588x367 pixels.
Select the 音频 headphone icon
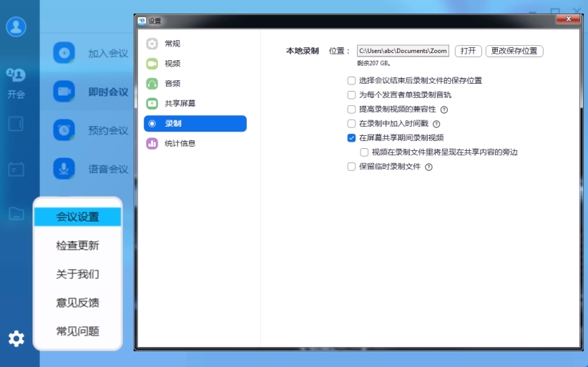click(152, 83)
